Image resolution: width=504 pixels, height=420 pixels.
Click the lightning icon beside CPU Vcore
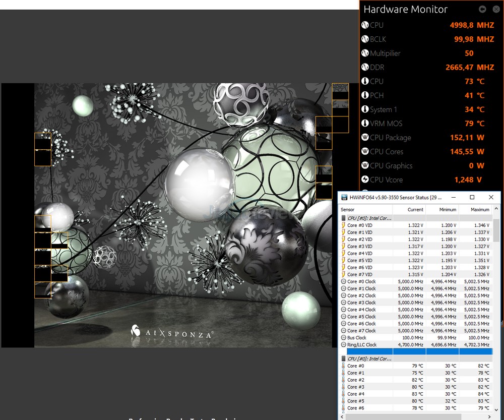coord(365,179)
